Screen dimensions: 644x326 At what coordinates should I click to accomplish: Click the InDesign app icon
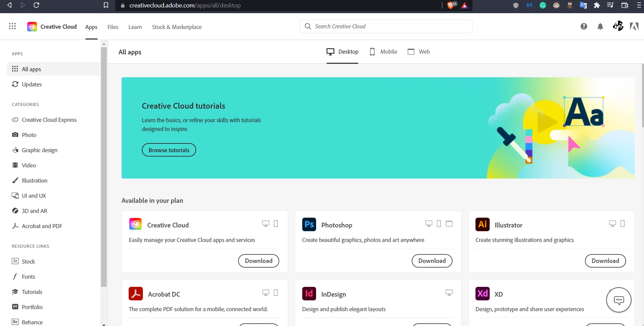[309, 294]
